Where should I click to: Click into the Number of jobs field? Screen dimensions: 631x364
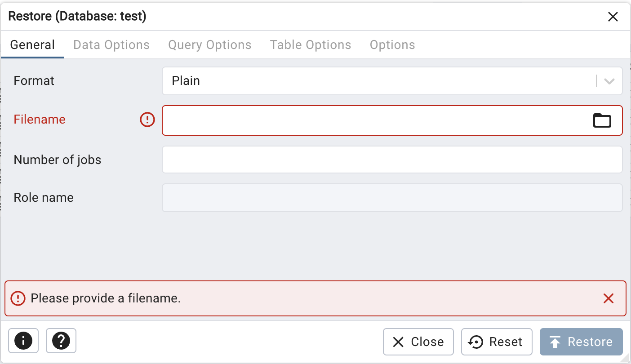(x=392, y=160)
